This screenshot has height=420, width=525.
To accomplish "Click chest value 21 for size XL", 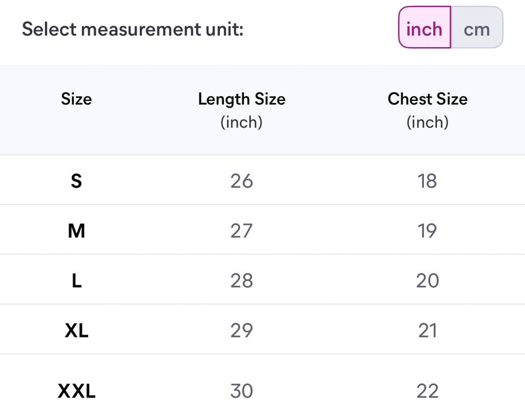I will (427, 331).
